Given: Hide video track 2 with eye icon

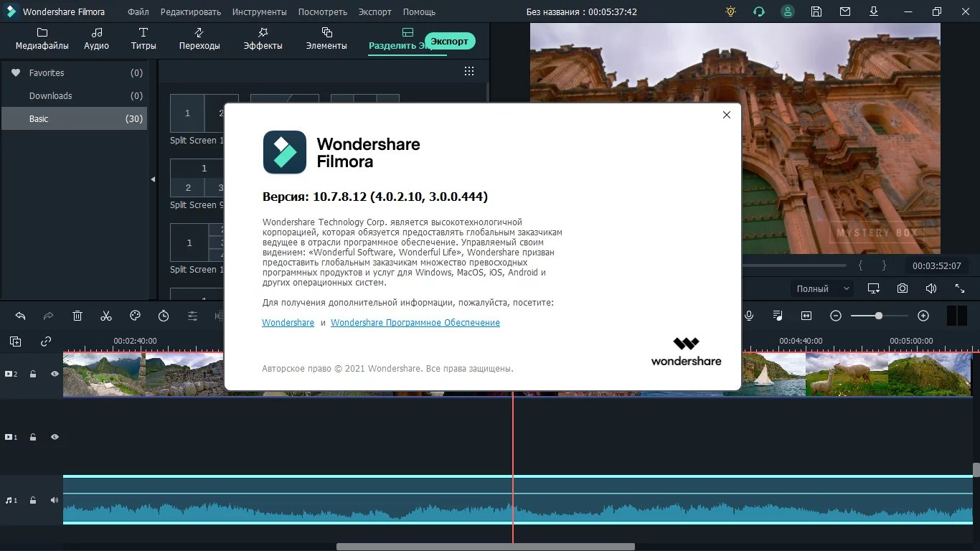Looking at the screenshot, I should pos(55,374).
